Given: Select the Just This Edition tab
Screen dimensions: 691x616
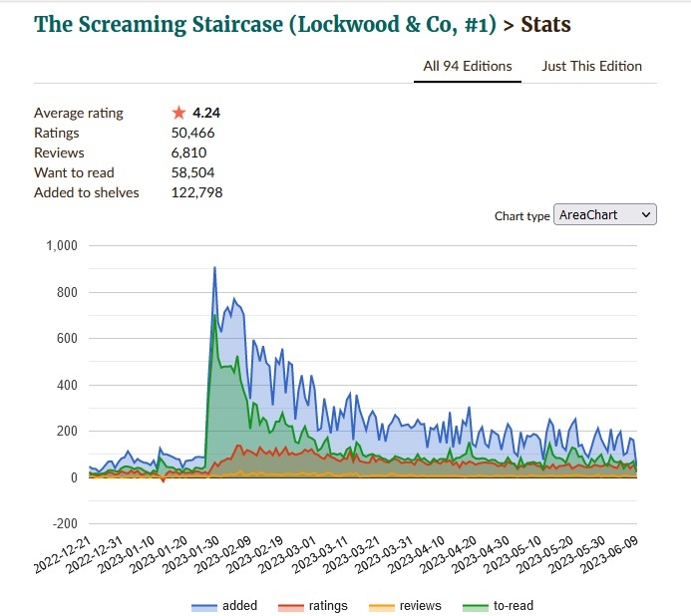Looking at the screenshot, I should [x=591, y=67].
